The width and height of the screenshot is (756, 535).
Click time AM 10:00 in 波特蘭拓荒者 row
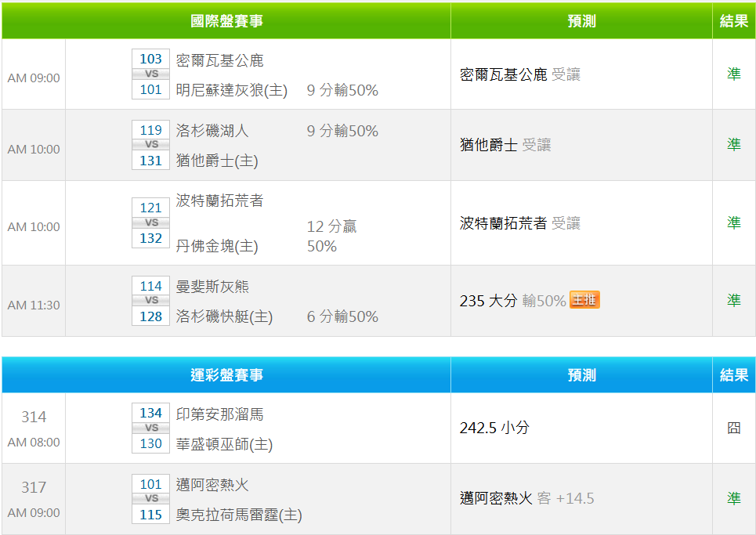point(34,227)
